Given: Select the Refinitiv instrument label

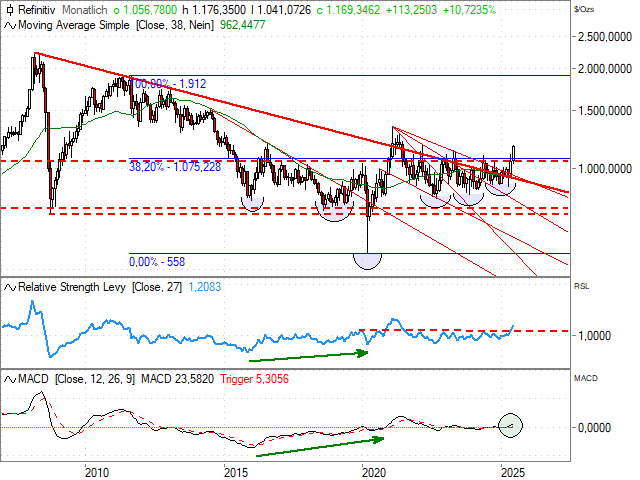Looking at the screenshot, I should pos(36,10).
